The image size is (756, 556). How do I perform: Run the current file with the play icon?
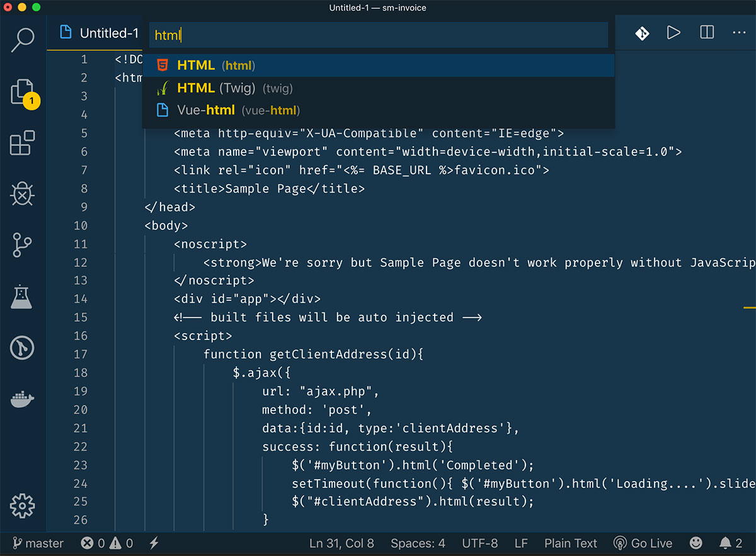(673, 33)
